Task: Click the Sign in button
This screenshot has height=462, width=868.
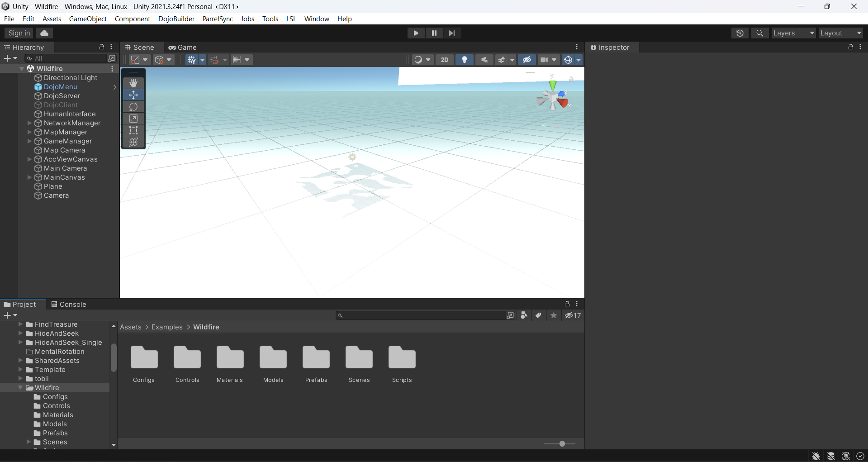Action: (x=19, y=33)
